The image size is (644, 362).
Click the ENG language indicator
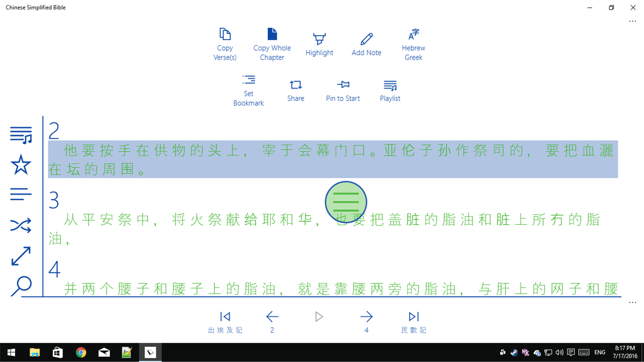click(600, 353)
